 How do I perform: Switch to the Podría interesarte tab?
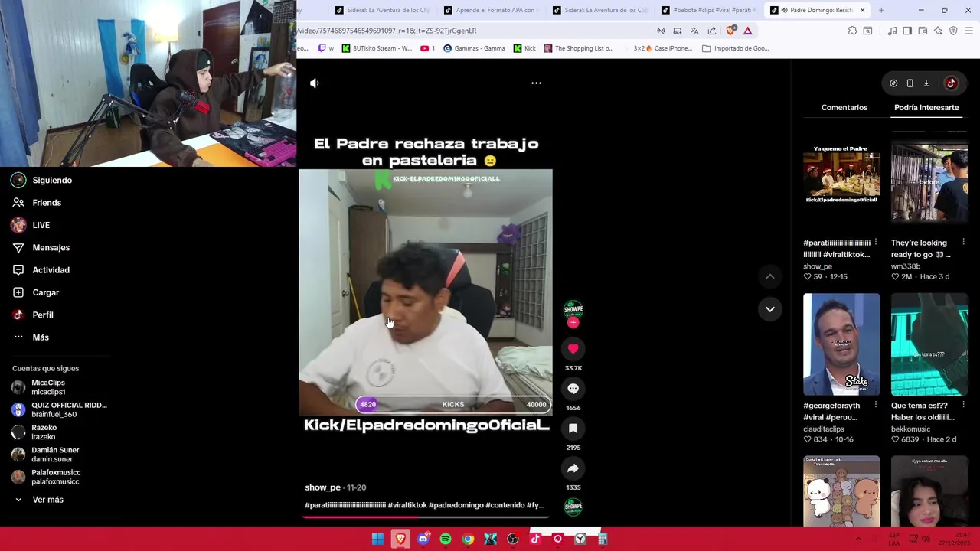pyautogui.click(x=926, y=108)
